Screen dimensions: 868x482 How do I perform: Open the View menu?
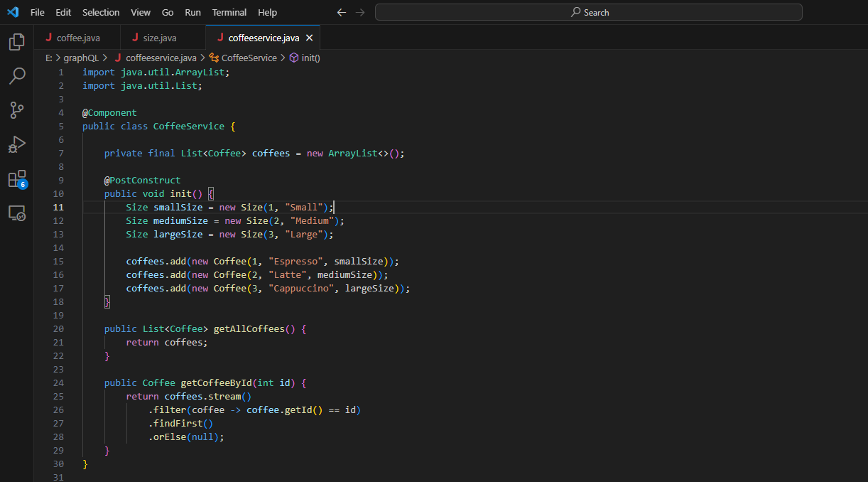(141, 12)
